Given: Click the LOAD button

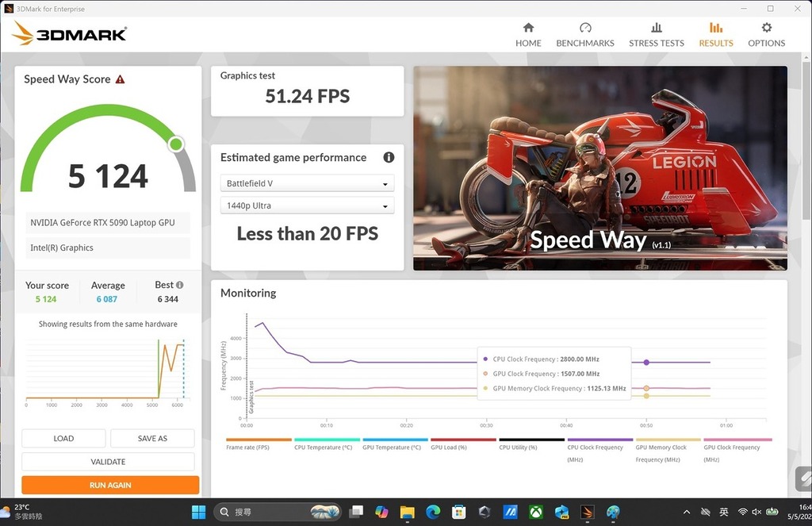Looking at the screenshot, I should coord(63,439).
